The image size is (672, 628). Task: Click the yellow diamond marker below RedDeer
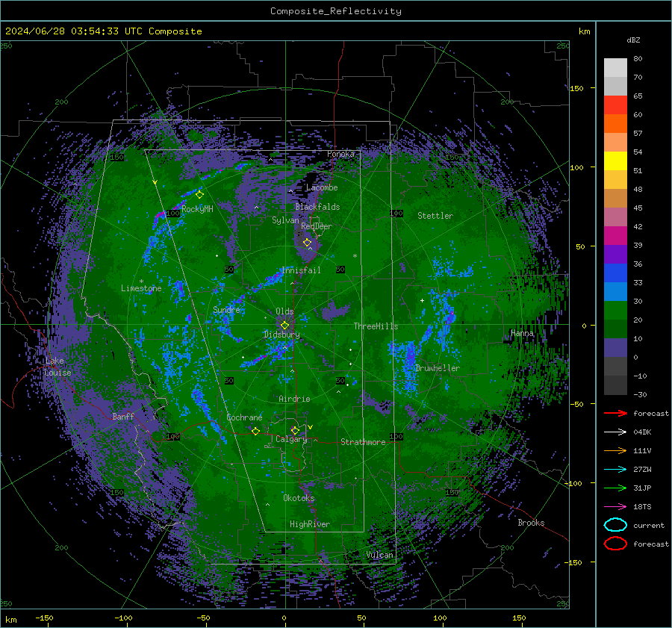[x=307, y=243]
